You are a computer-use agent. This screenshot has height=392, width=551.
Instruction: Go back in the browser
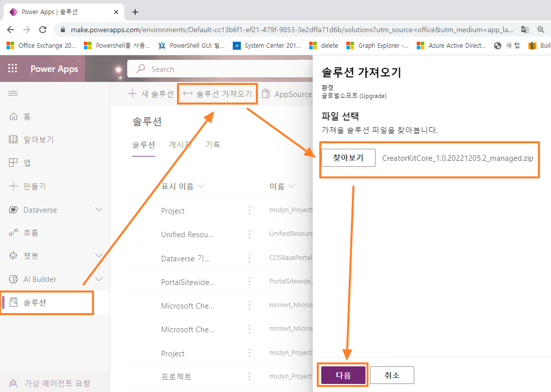(x=11, y=30)
